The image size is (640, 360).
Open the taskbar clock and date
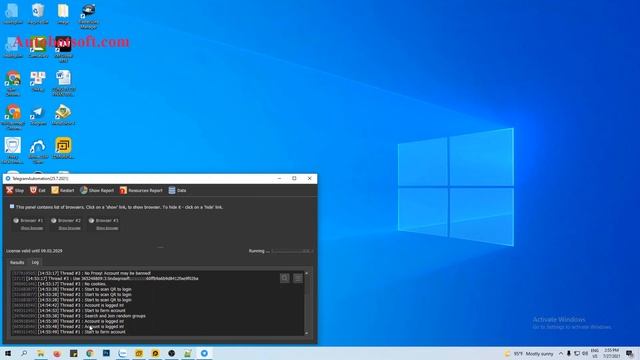612,353
